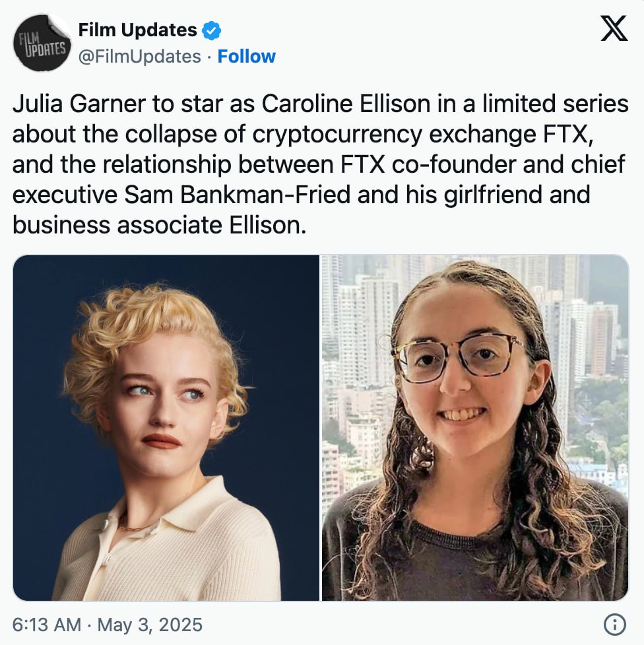
Task: View the right photo with city skyline
Action: click(x=475, y=428)
